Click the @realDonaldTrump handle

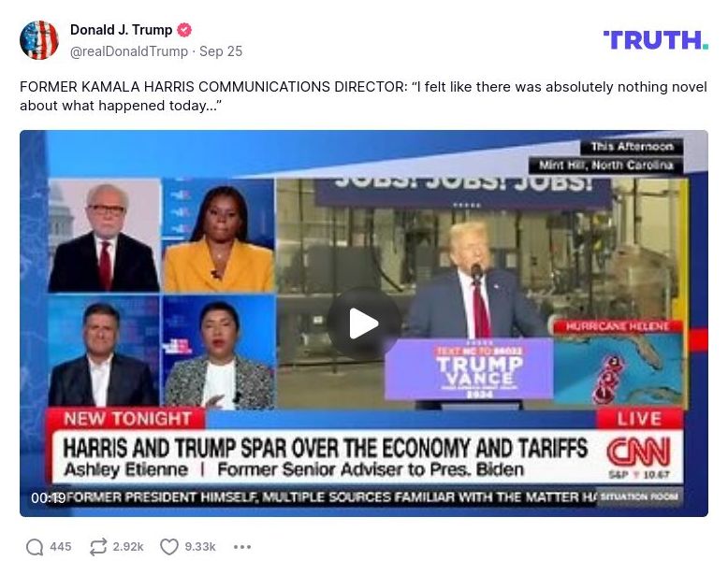coord(129,51)
